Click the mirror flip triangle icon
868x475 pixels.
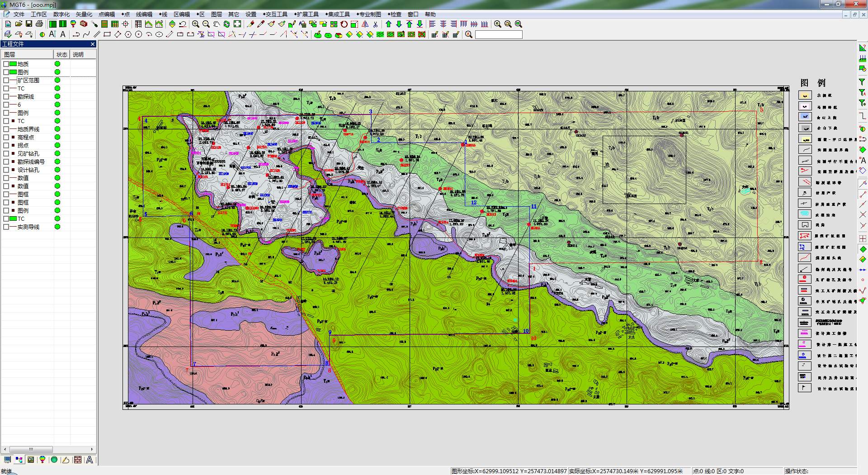(365, 24)
